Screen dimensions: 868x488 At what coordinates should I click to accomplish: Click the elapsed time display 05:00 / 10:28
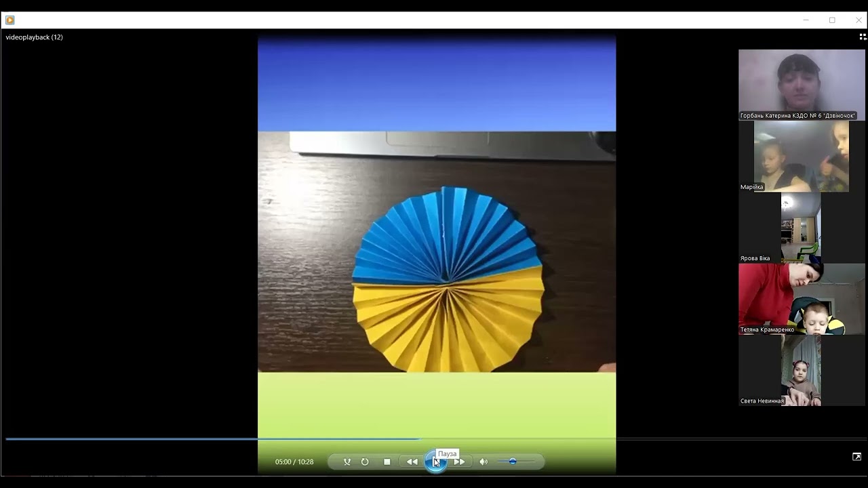pos(294,462)
